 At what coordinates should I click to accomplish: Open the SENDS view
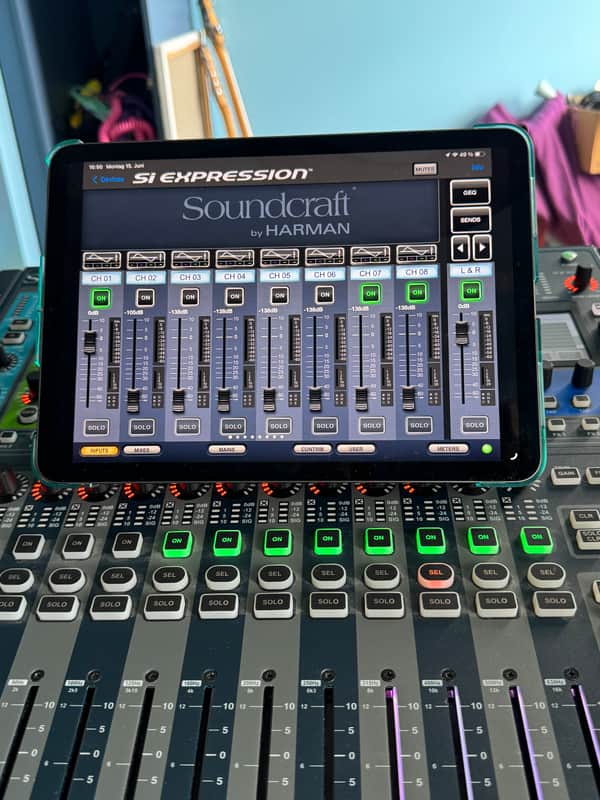[470, 220]
